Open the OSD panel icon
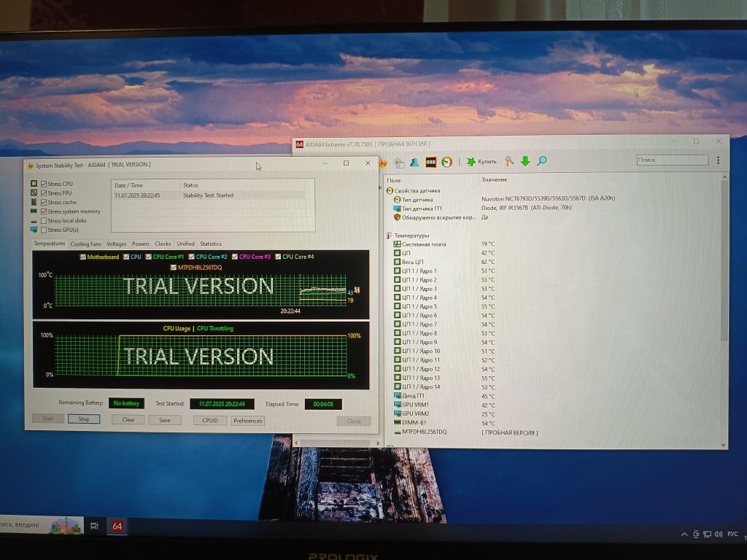The image size is (747, 560). [x=430, y=162]
